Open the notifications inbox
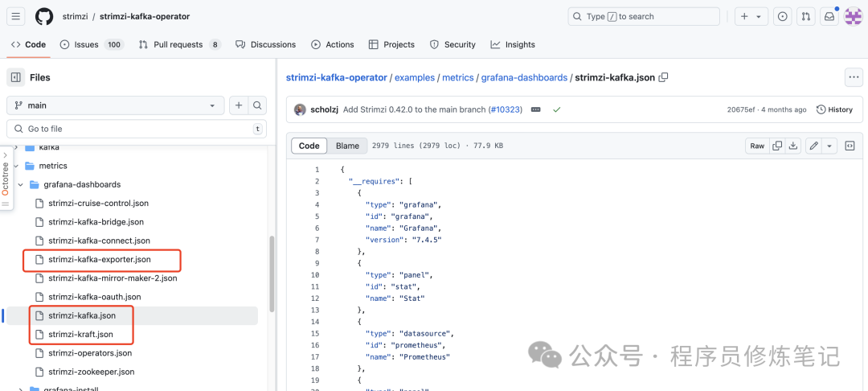Viewport: 868px width, 391px height. pyautogui.click(x=829, y=17)
